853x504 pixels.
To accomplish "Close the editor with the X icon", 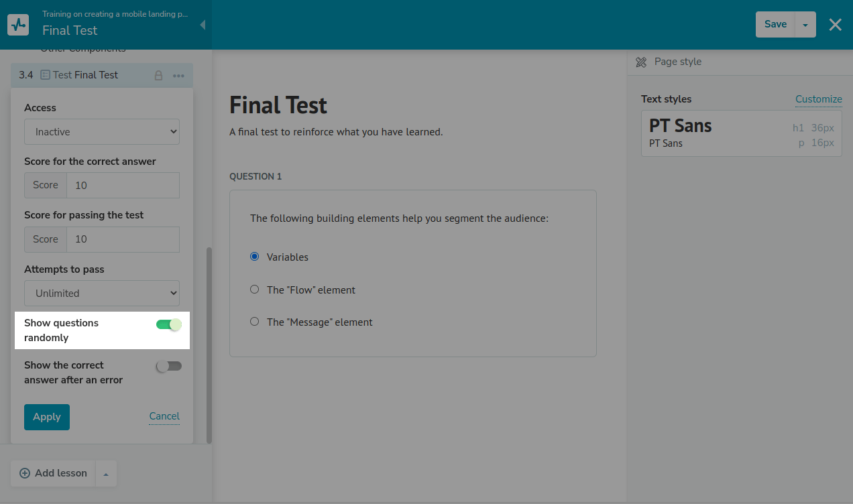I will click(x=835, y=25).
